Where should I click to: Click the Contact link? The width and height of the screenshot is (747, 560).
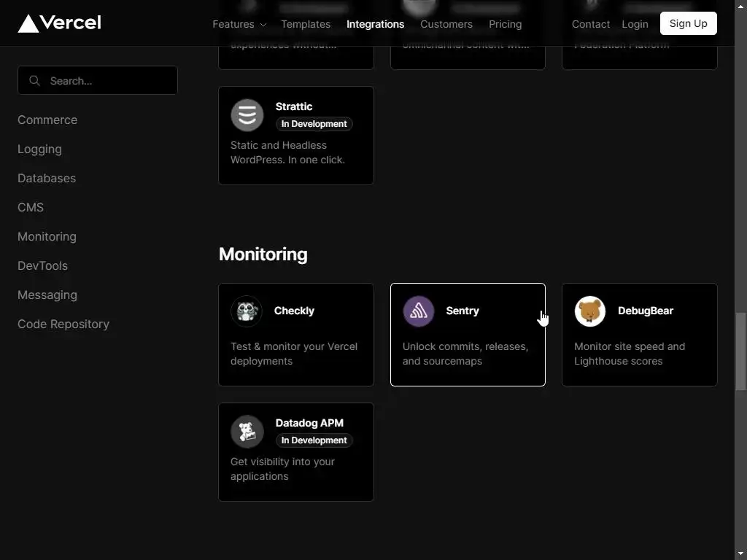pos(590,24)
